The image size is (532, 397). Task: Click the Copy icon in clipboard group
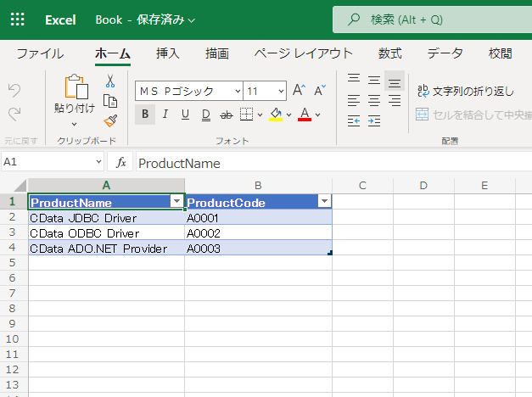(x=109, y=101)
